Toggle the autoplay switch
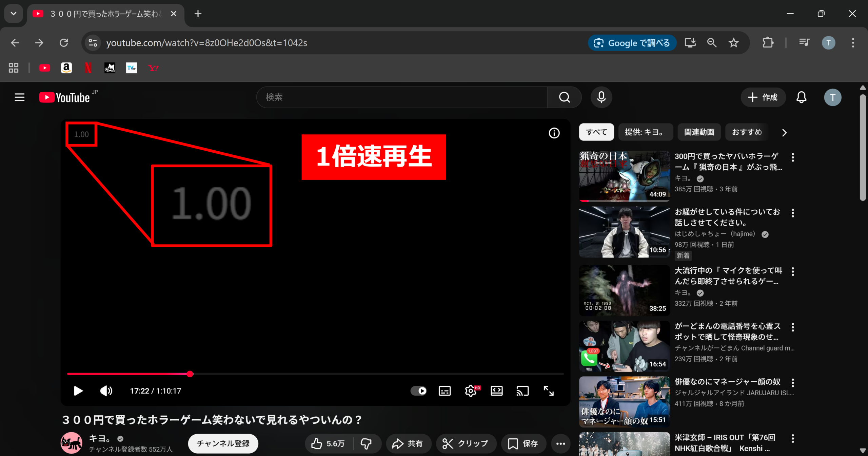 (x=419, y=391)
